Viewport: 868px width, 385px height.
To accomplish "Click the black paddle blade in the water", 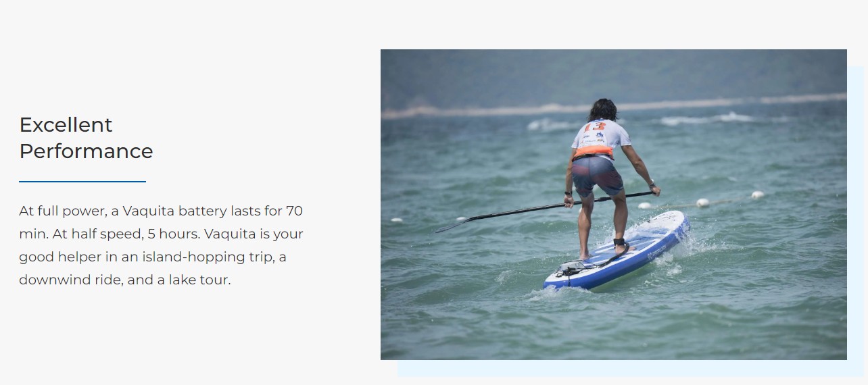I will click(x=460, y=224).
